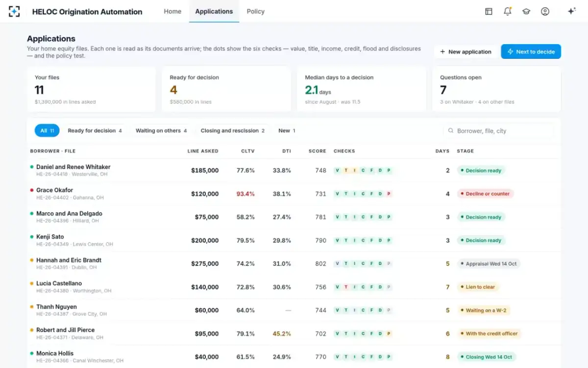Image resolution: width=588 pixels, height=368 pixels.
Task: Open the Your files summary card
Action: [x=91, y=89]
